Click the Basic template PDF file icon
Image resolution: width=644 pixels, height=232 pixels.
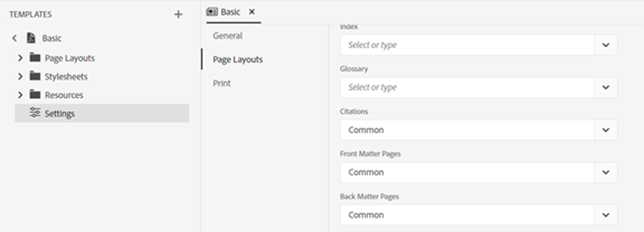point(31,39)
